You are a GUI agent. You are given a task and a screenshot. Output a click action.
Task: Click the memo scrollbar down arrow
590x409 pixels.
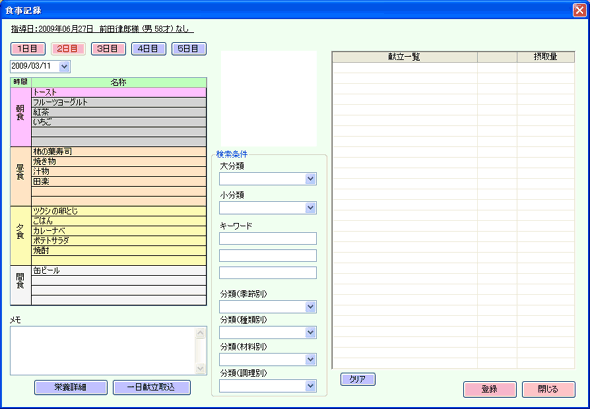pyautogui.click(x=200, y=369)
